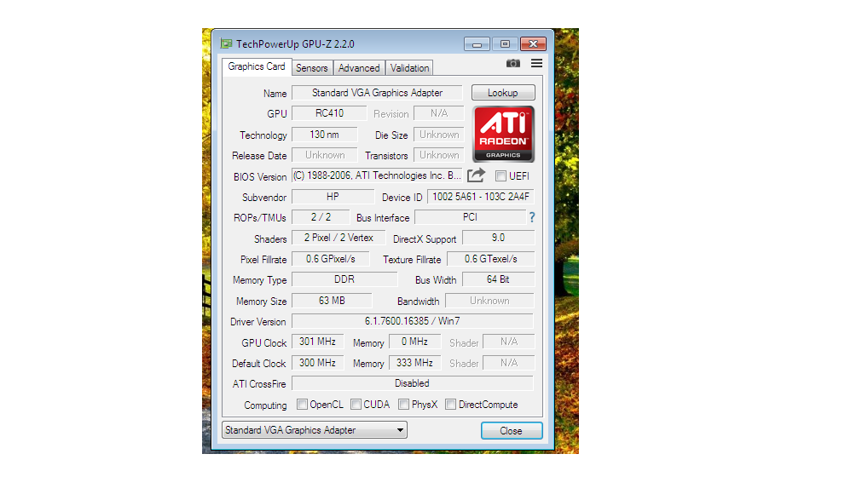Click the Close button at bottom
This screenshot has height=477, width=868.
tap(511, 430)
